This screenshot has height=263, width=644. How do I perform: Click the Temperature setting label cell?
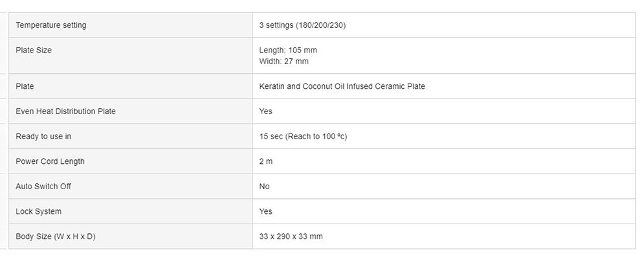[x=131, y=25]
